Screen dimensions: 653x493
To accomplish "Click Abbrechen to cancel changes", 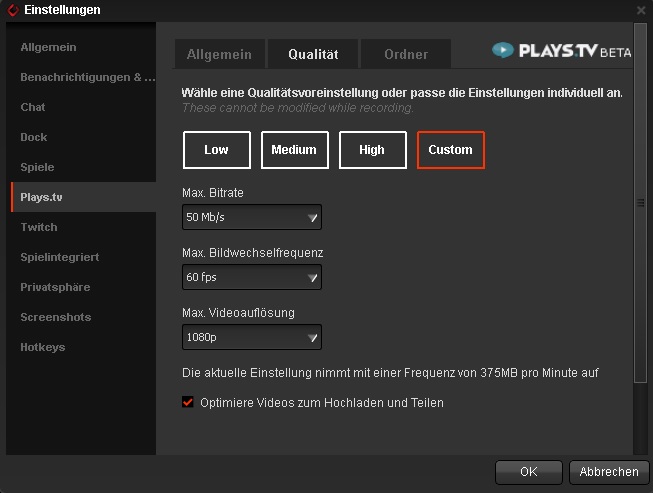I will (x=609, y=472).
